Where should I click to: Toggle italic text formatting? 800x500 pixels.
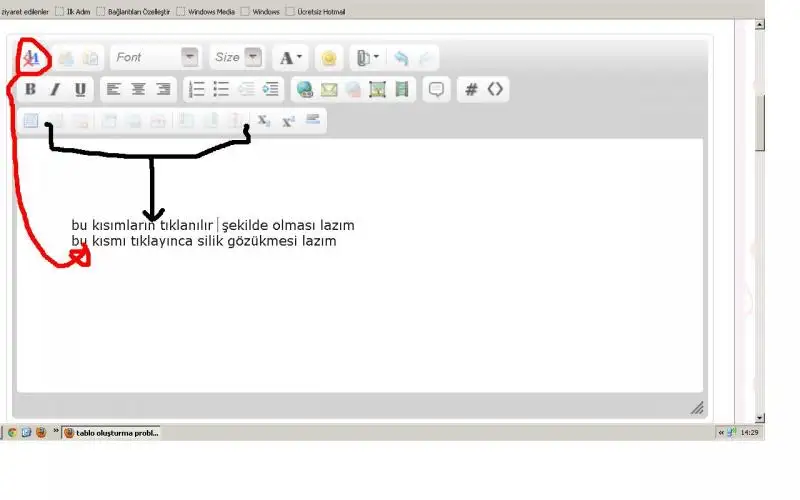55,89
